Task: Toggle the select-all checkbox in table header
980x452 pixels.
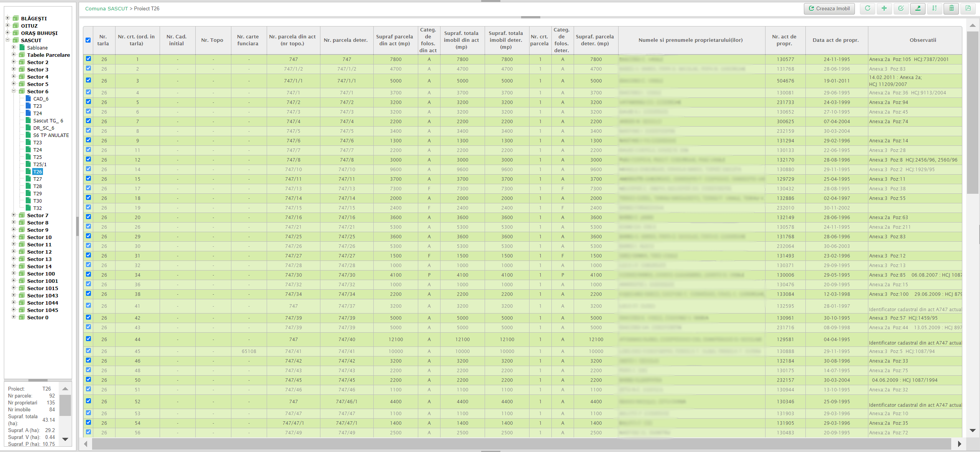Action: coord(88,40)
